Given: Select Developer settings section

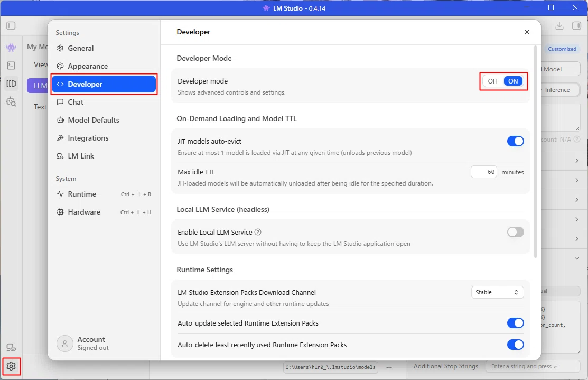Looking at the screenshot, I should coord(104,84).
